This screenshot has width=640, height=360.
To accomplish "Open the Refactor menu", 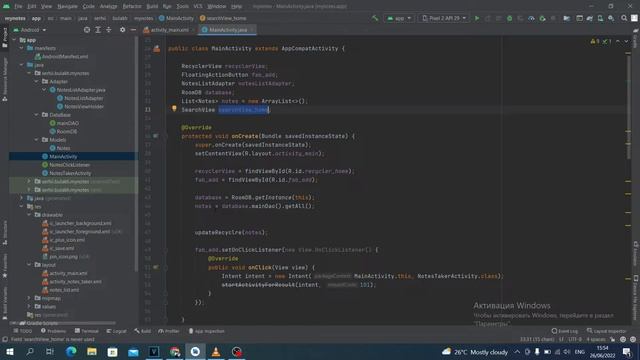I will pos(132,6).
